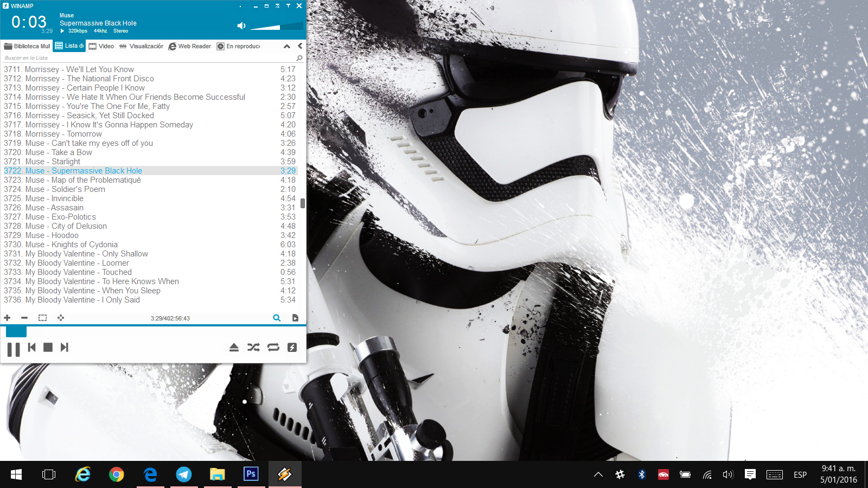Open Task View on taskbar
Image resolution: width=868 pixels, height=488 pixels.
49,474
